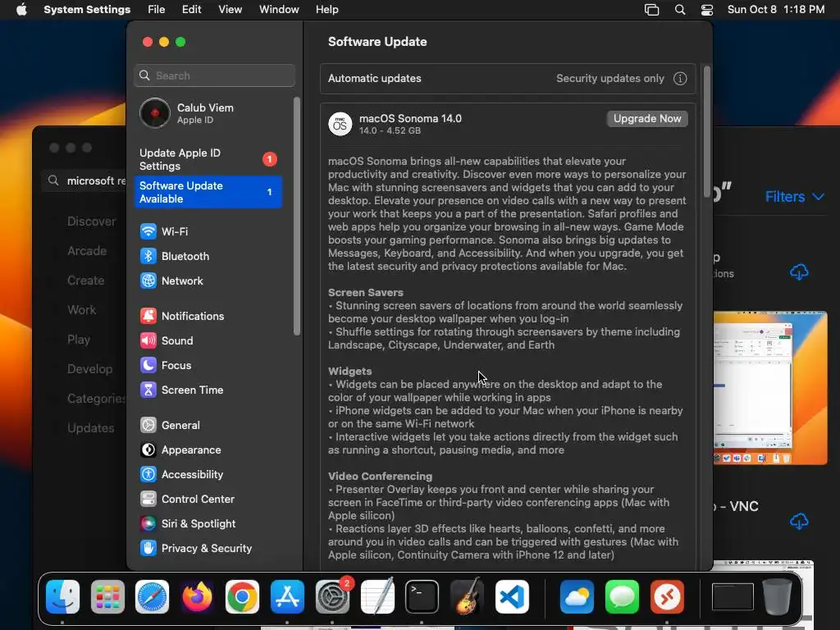
Task: Open the Trash in the Dock
Action: pos(778,597)
